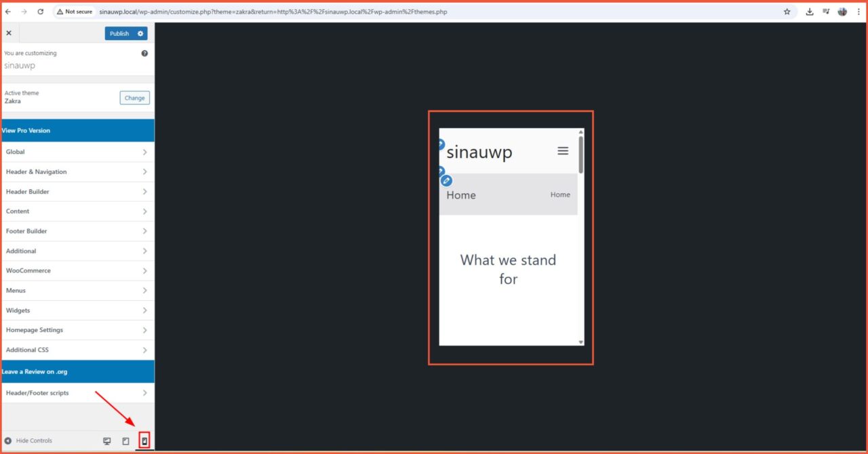Open Homepage Settings section
868x454 pixels.
78,330
